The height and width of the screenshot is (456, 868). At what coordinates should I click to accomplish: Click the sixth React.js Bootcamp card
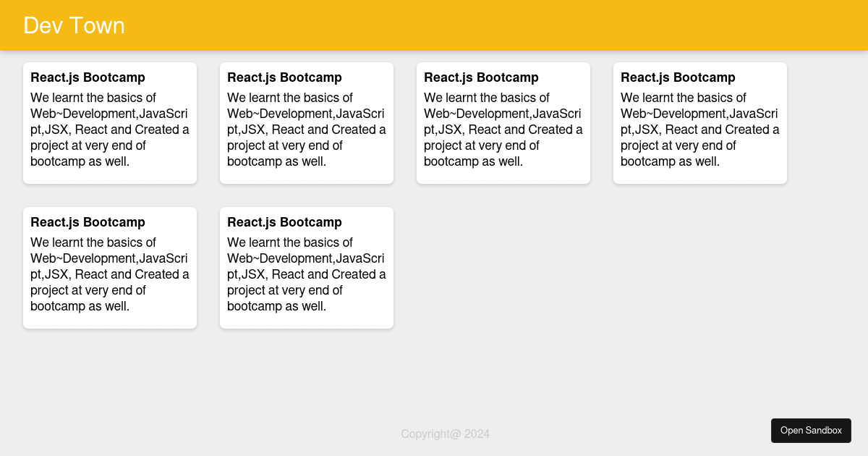click(307, 267)
